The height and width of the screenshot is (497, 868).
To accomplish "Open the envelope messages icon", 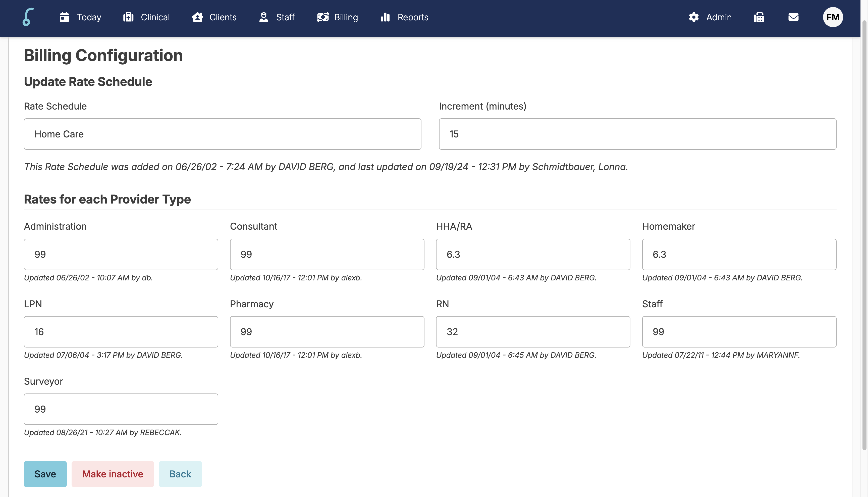I will point(793,17).
